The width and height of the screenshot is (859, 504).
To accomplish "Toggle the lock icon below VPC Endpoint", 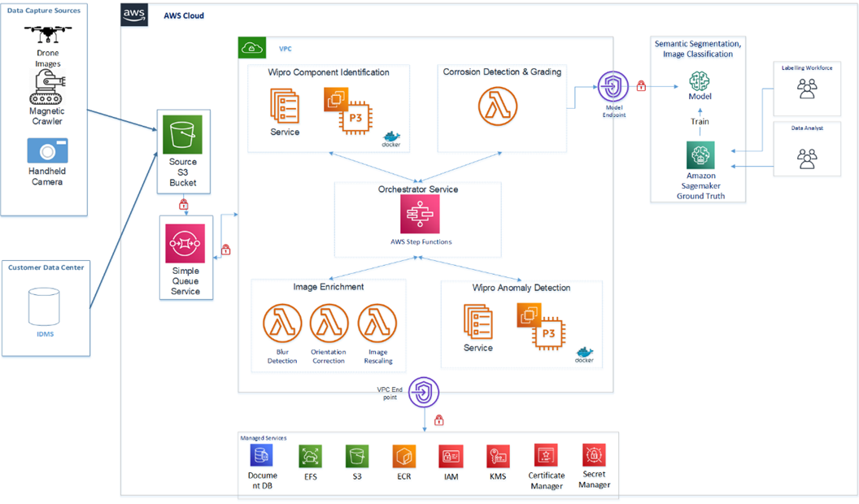I will [438, 421].
